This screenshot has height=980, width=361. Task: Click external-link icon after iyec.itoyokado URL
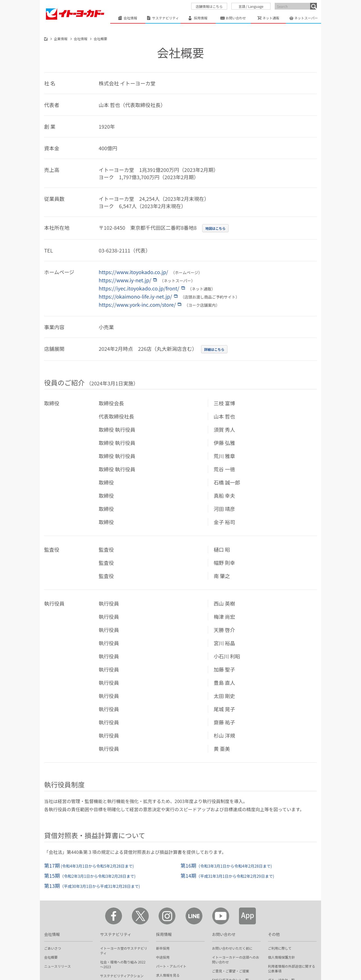[183, 288]
